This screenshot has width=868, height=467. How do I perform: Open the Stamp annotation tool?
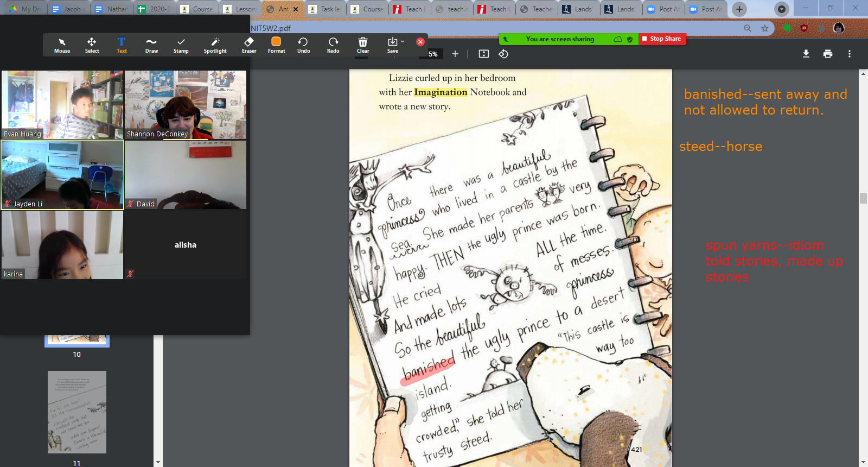pyautogui.click(x=181, y=45)
